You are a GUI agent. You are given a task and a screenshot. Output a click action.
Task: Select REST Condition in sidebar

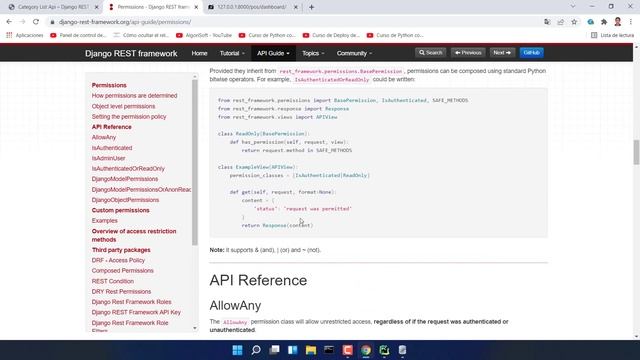click(113, 281)
